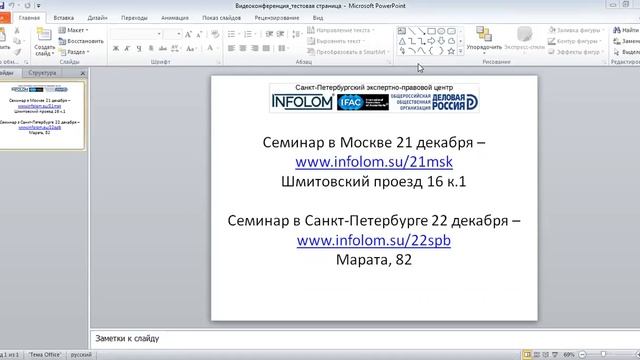Image resolution: width=640 pixels, height=360 pixels.
Task: Select the Text Box shape icon
Action: (402, 31)
